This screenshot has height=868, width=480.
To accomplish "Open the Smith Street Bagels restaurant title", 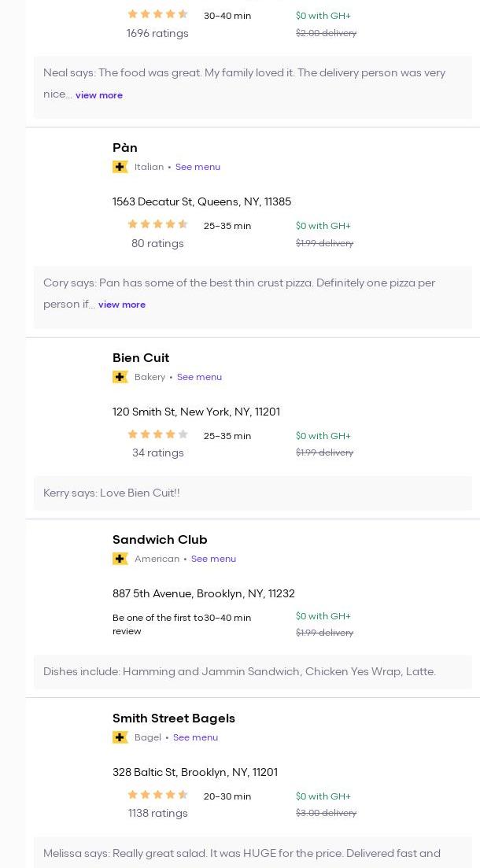I will (x=174, y=718).
